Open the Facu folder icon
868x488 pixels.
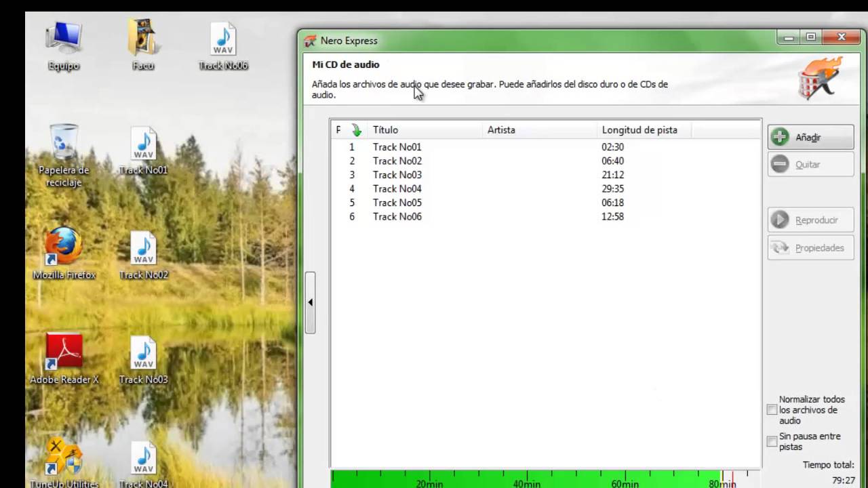(x=143, y=45)
